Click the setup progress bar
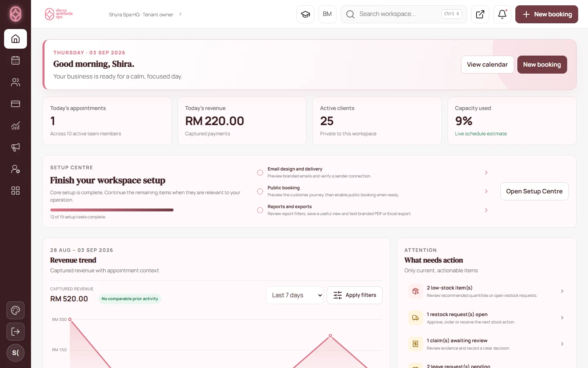This screenshot has width=588, height=368. (112, 210)
